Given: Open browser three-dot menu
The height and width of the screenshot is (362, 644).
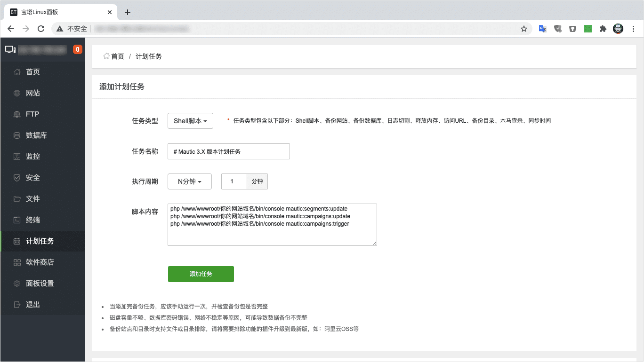Looking at the screenshot, I should 633,29.
